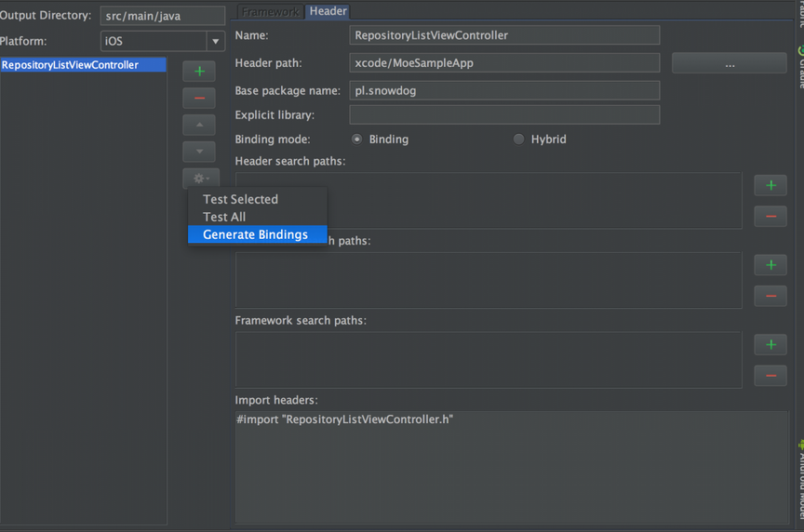Image resolution: width=804 pixels, height=532 pixels.
Task: Add a Framework search path entry
Action: point(770,344)
